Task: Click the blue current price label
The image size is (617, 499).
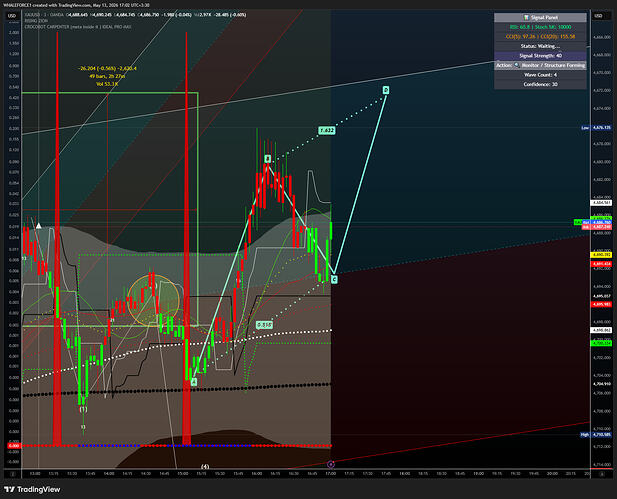Action: coord(601,222)
